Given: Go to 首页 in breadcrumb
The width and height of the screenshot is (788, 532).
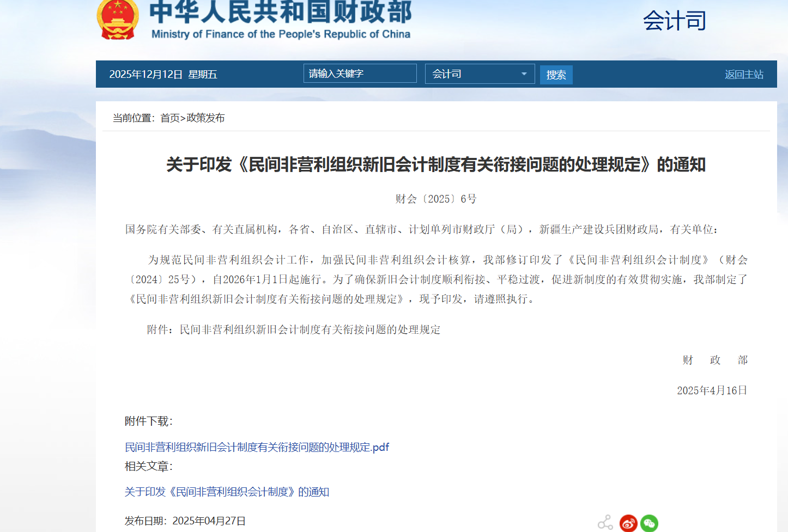Looking at the screenshot, I should [x=170, y=118].
